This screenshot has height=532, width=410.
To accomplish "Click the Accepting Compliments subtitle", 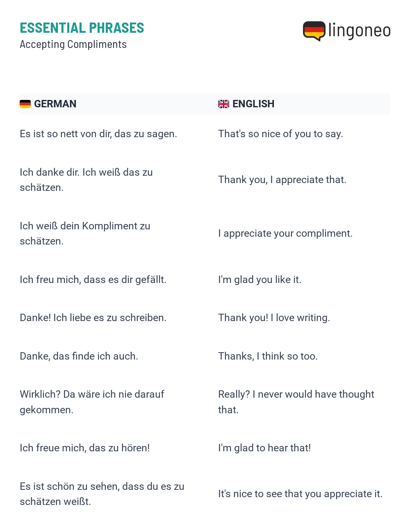I will [x=73, y=44].
